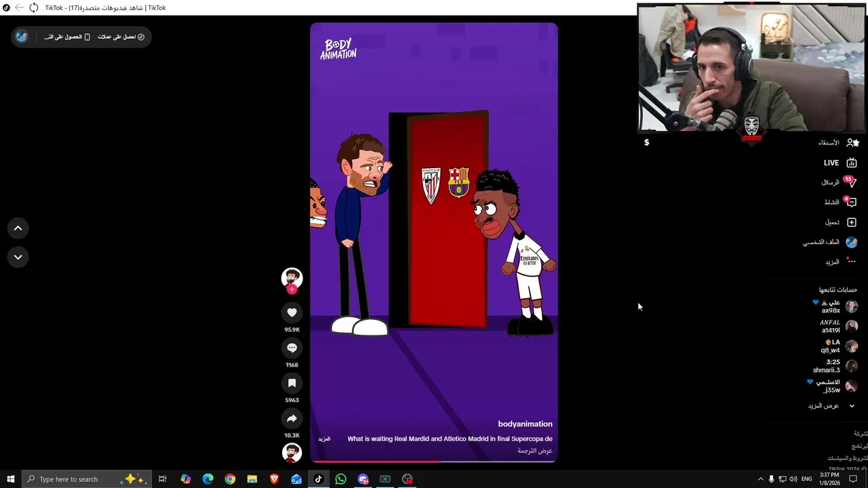Click the microphone tray icon
This screenshot has height=488, width=868.
(771, 479)
